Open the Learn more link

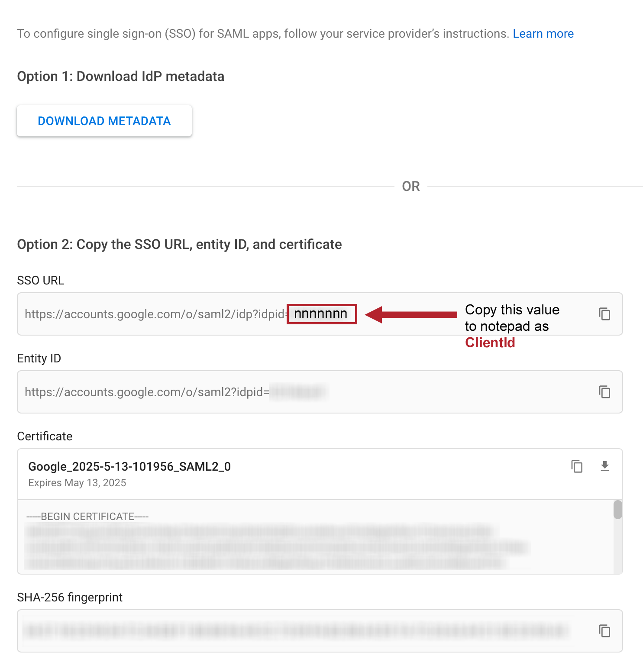point(543,33)
